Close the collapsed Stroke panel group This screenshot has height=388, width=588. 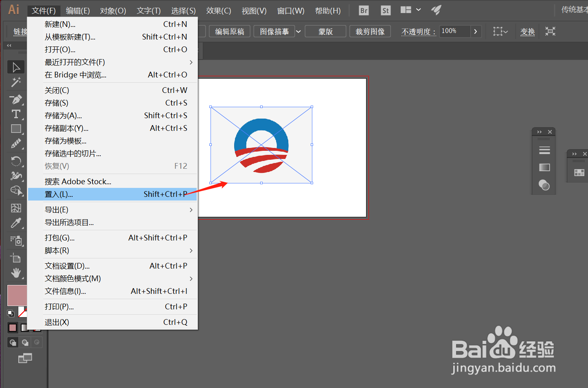click(x=550, y=132)
